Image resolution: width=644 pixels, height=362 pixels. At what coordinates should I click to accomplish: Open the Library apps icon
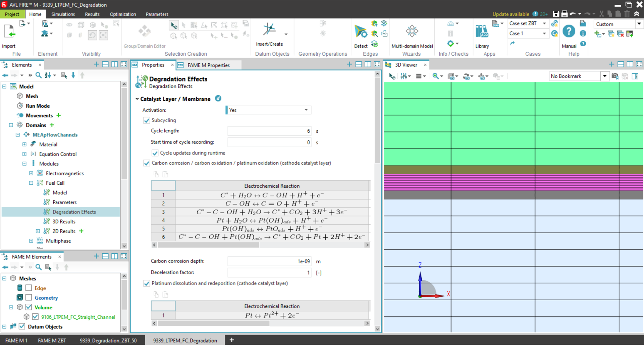tap(482, 31)
